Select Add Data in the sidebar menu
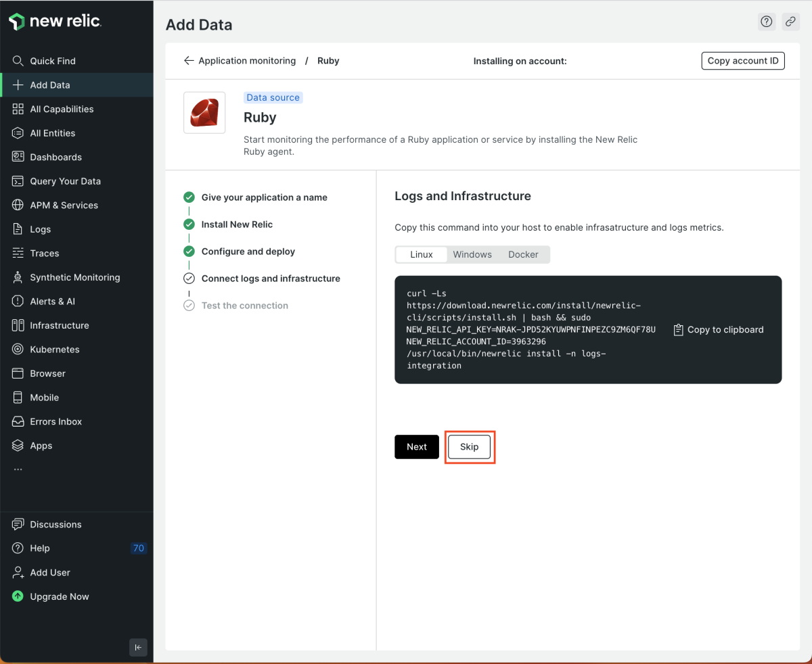 click(49, 85)
